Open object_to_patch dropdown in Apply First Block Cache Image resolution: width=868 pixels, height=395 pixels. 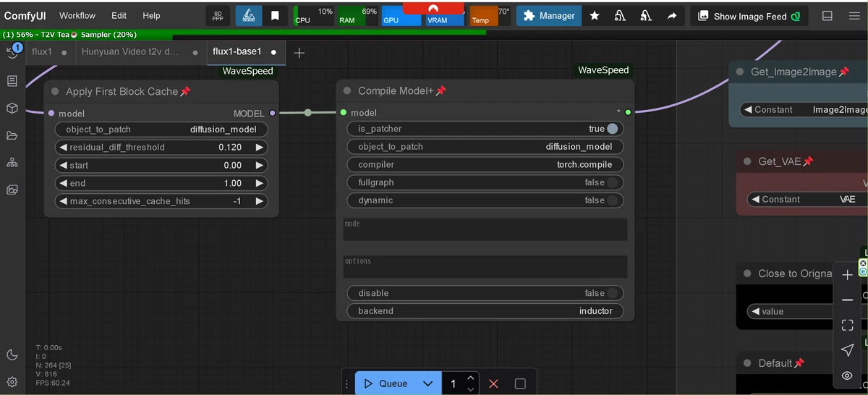pyautogui.click(x=161, y=129)
